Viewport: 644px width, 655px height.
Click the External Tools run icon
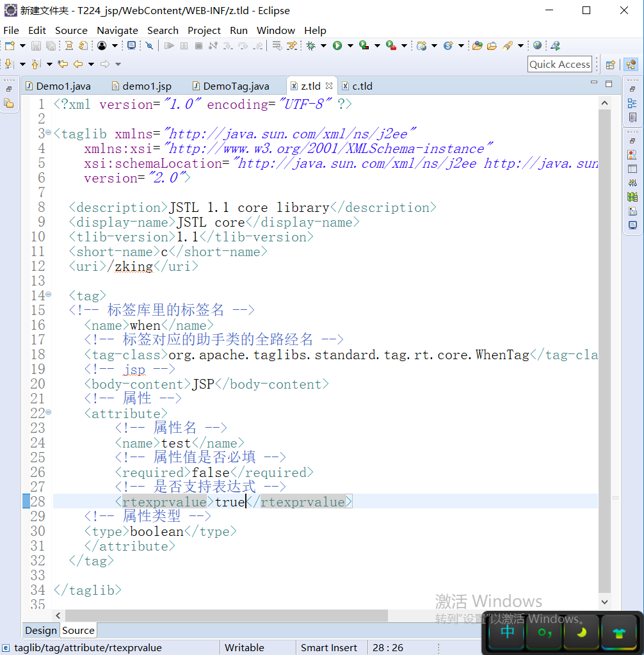pos(391,45)
